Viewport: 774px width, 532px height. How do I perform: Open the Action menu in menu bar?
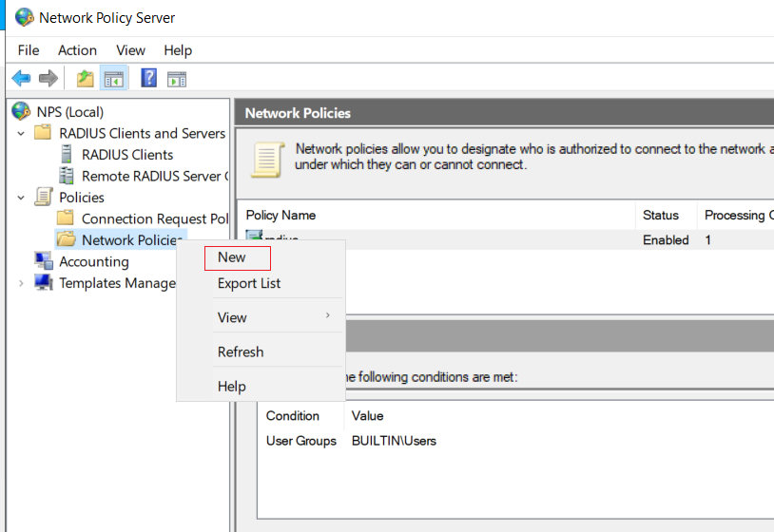click(78, 50)
